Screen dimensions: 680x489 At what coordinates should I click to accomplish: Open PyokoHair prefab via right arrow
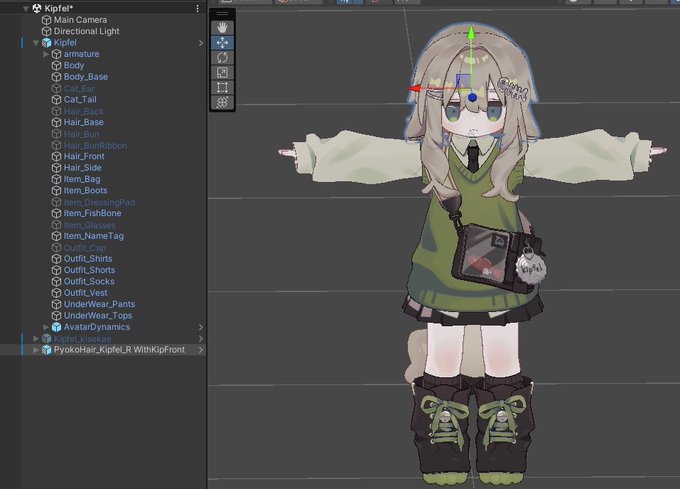tap(201, 350)
